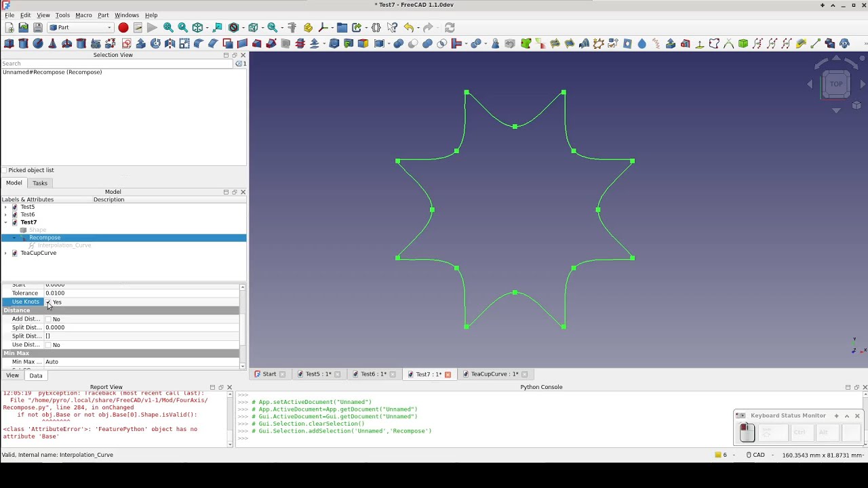
Task: Click the What's This help cursor icon
Action: coord(392,28)
